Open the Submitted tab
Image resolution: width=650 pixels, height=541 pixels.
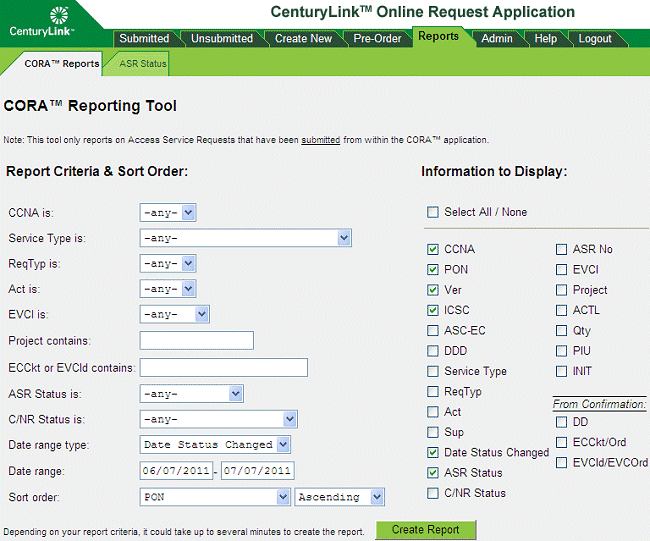(144, 39)
